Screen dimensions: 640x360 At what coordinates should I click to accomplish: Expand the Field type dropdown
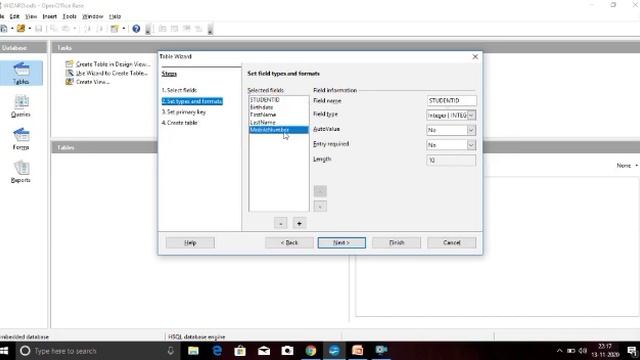471,116
